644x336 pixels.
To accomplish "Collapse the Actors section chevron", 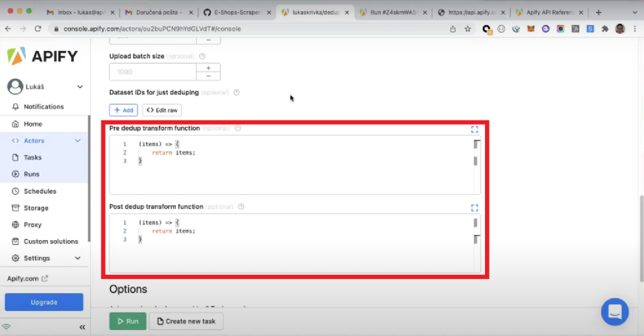I will (78, 141).
